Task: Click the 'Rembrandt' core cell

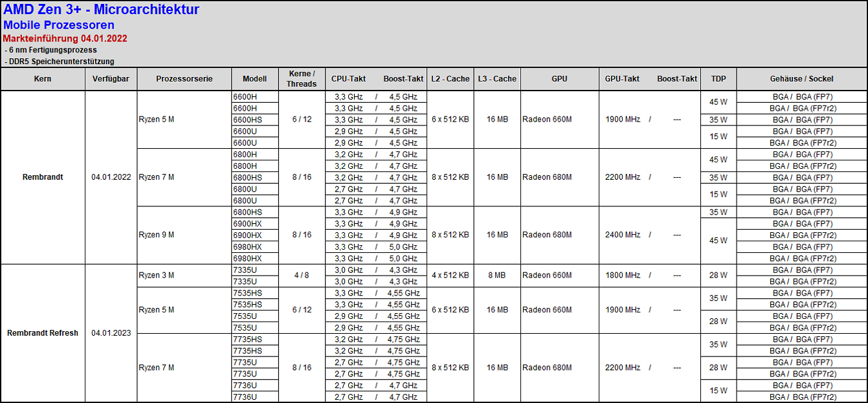Action: point(43,177)
